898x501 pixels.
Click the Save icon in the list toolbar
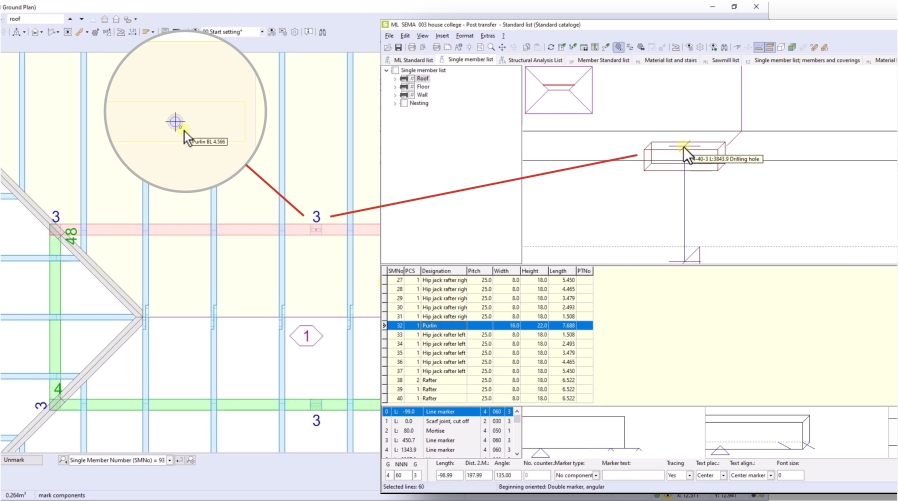click(398, 47)
